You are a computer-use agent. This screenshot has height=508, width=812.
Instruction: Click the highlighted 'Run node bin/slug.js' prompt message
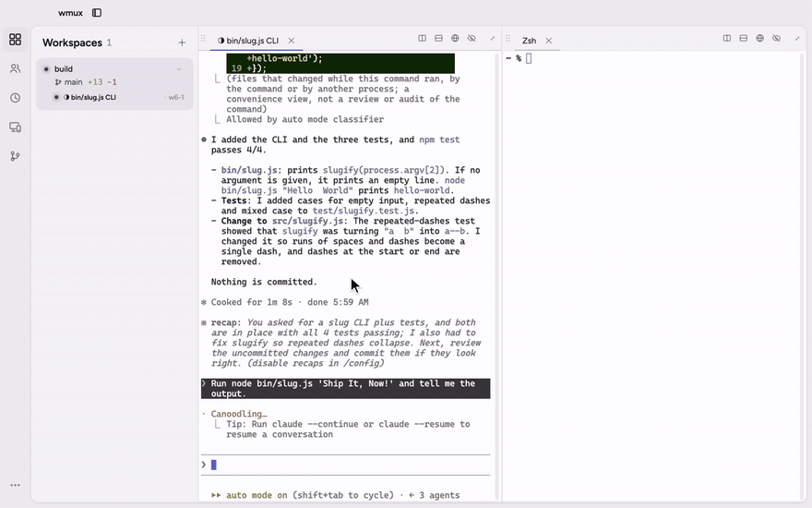(x=345, y=389)
